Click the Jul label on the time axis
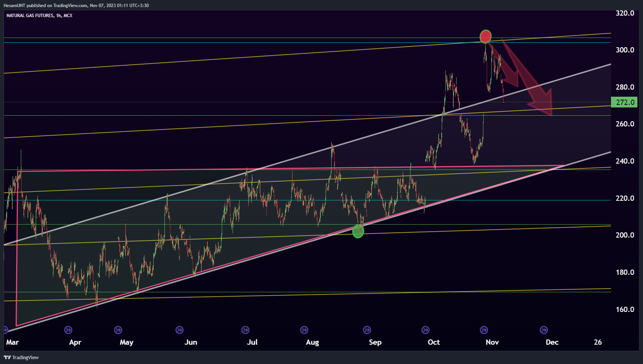This screenshot has width=643, height=364. click(252, 342)
